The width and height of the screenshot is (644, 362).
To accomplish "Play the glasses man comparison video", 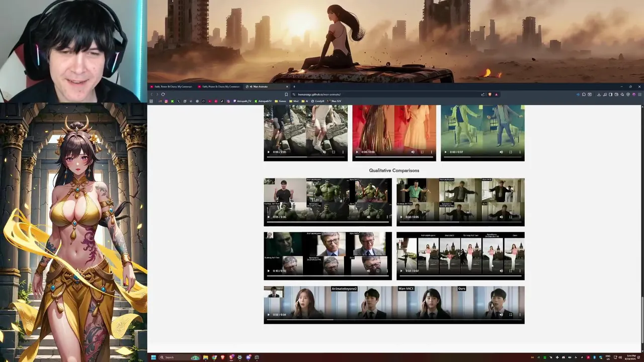I will (x=268, y=270).
